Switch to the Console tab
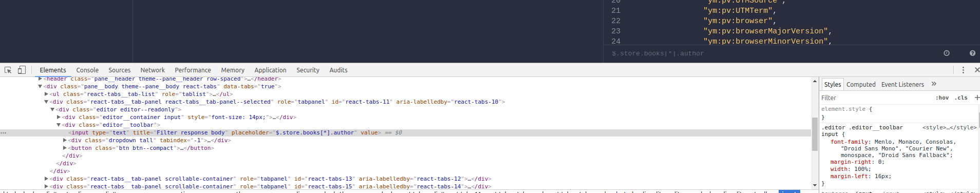This screenshot has height=193, width=980. tap(87, 70)
